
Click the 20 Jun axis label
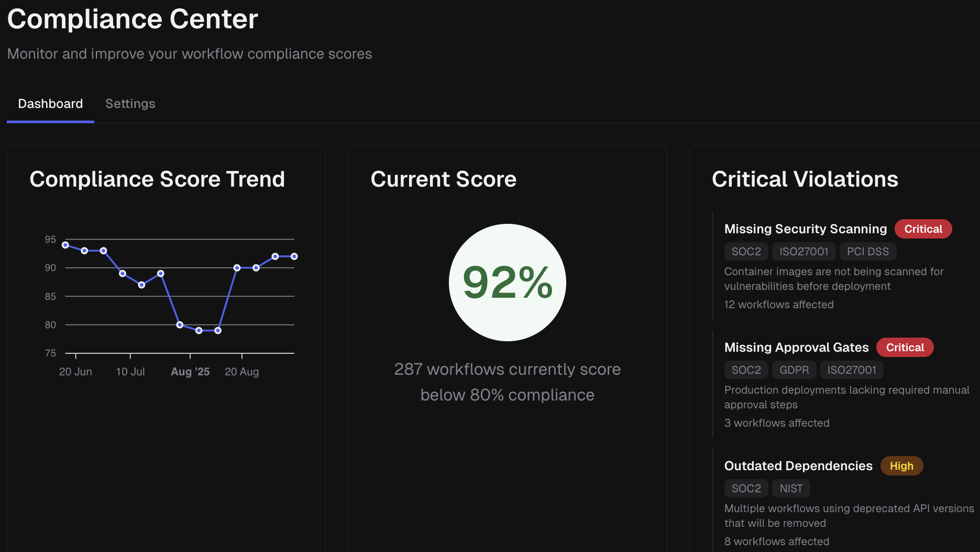pos(75,372)
